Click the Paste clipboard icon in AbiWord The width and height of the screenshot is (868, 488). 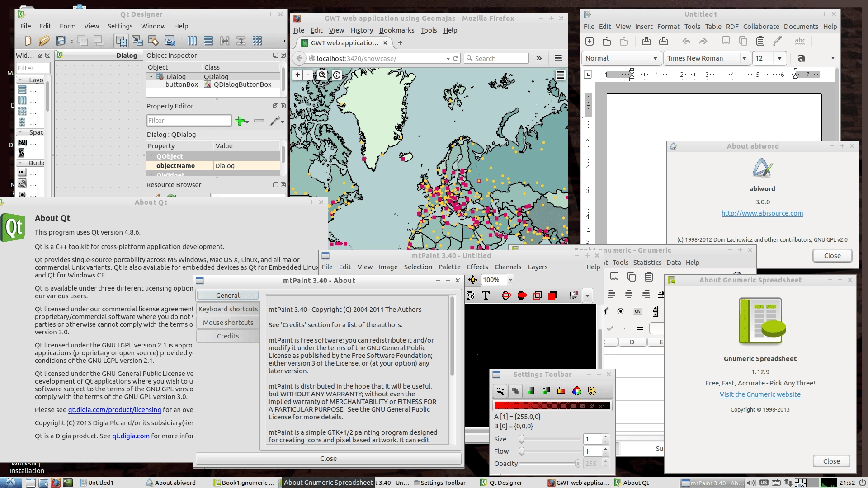tap(760, 41)
